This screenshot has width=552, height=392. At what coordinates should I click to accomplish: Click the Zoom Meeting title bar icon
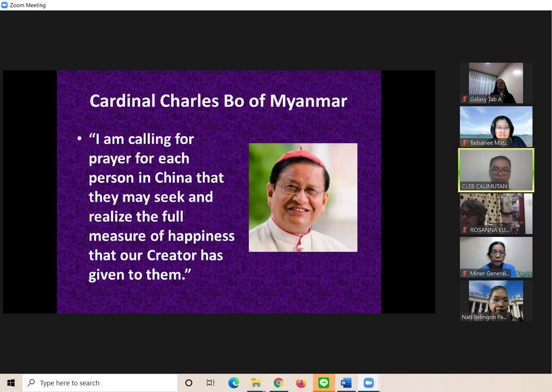(4, 5)
